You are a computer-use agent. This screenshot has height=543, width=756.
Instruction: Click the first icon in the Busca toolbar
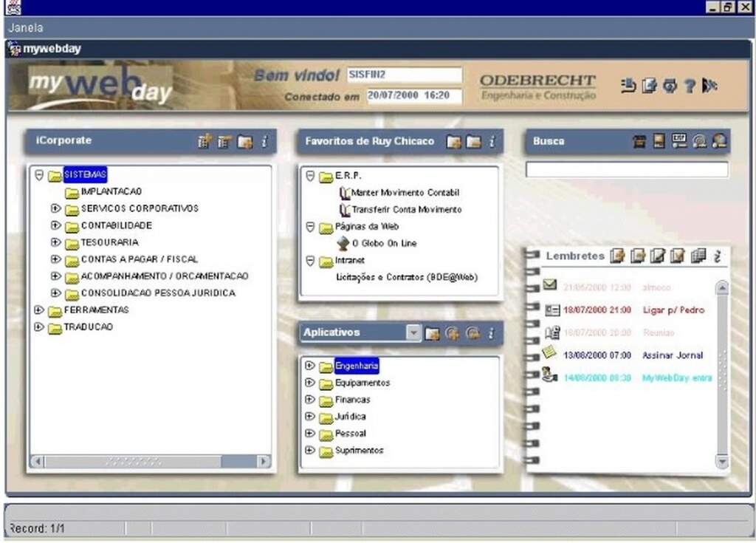[639, 142]
